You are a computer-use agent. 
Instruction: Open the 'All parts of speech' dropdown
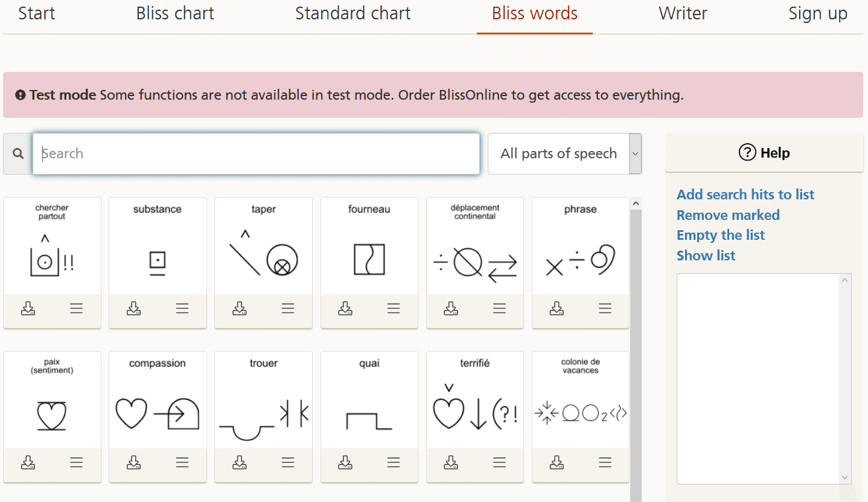click(564, 154)
